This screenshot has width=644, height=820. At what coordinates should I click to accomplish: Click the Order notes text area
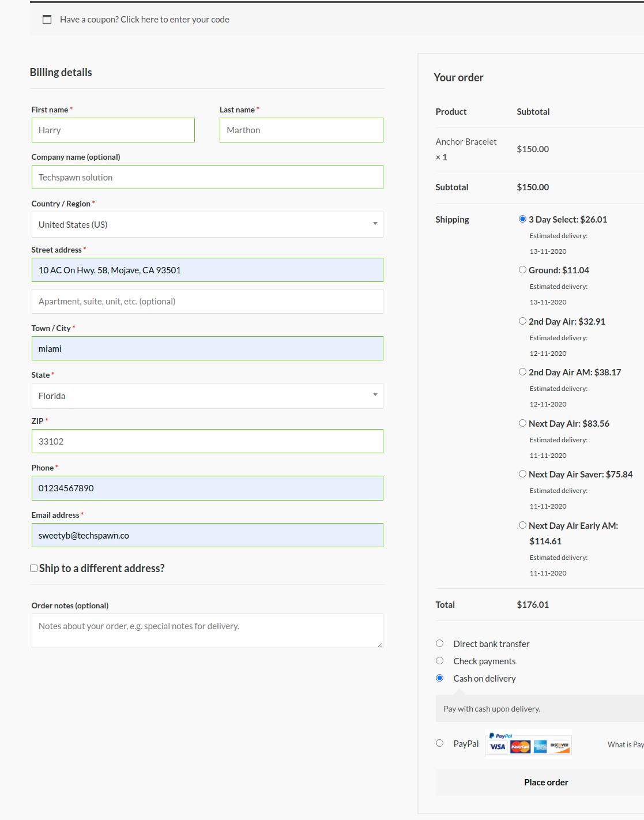tap(207, 631)
